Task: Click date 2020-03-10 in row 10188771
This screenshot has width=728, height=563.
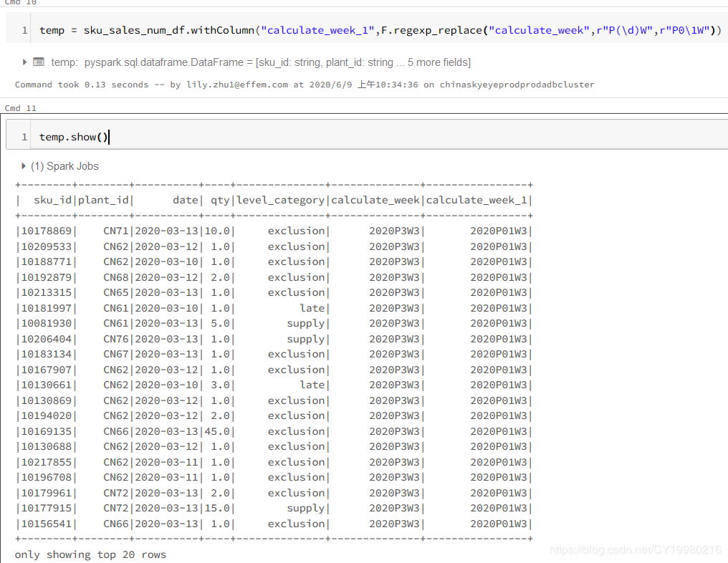Action: point(167,261)
